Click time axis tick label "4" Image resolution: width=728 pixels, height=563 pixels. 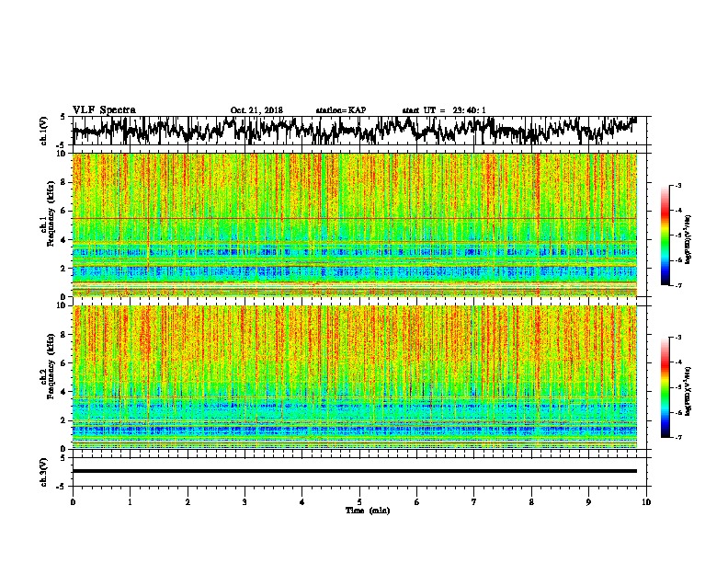tap(301, 502)
